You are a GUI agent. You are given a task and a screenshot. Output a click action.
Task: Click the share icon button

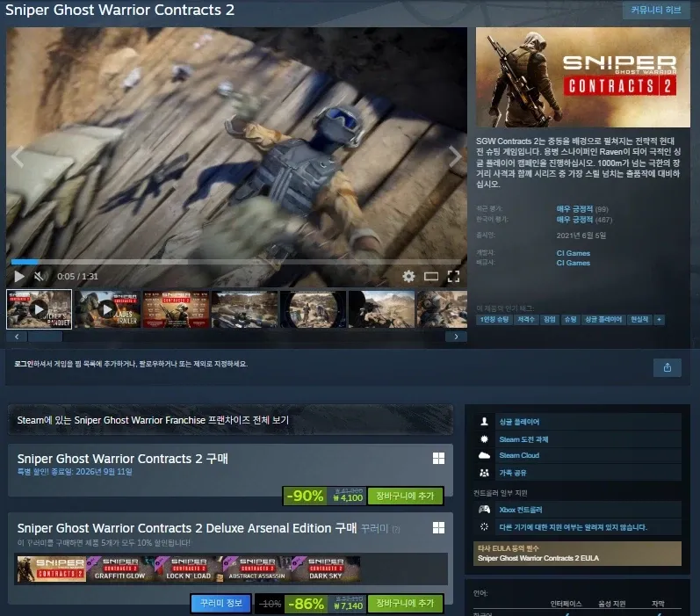667,367
